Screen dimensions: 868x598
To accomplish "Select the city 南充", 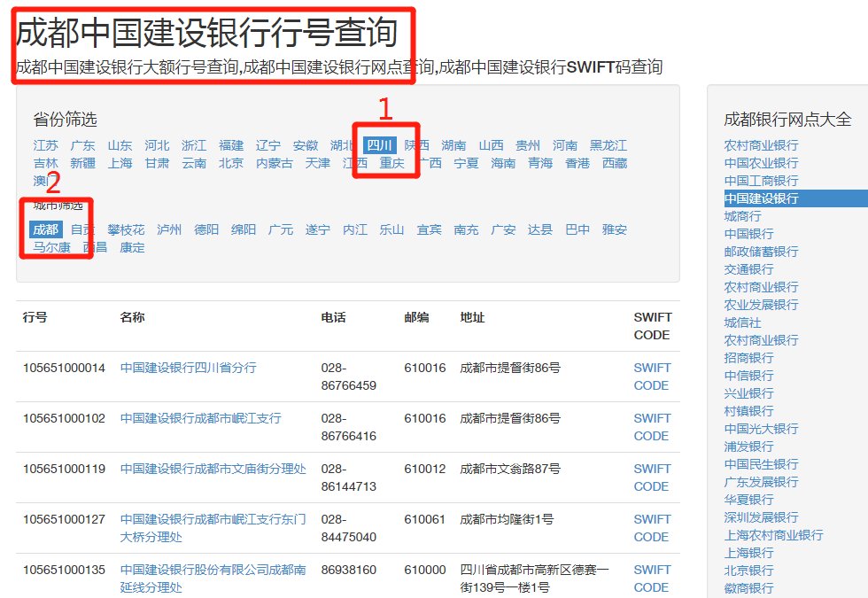I will tap(466, 229).
